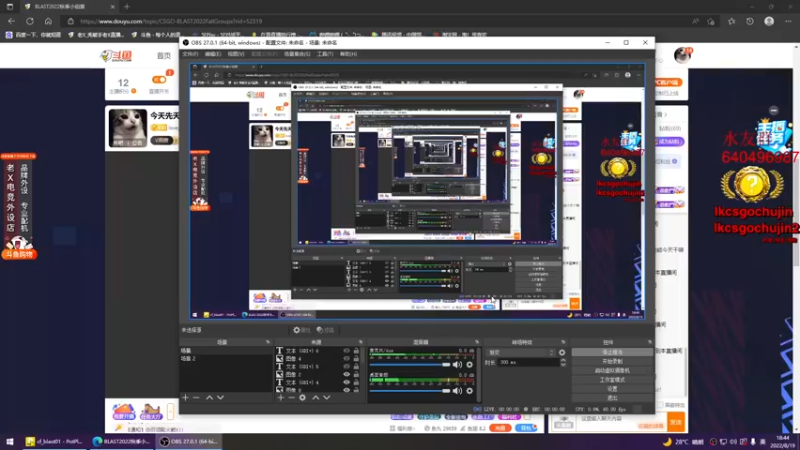Toggle visibility of text source ending in 4
Viewport: 800px width, 450px height.
point(346,382)
